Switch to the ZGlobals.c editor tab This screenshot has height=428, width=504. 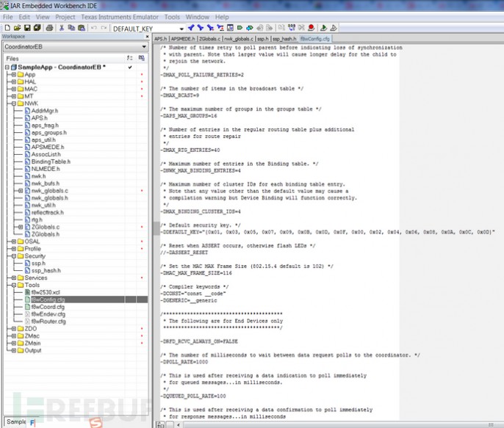pos(209,37)
